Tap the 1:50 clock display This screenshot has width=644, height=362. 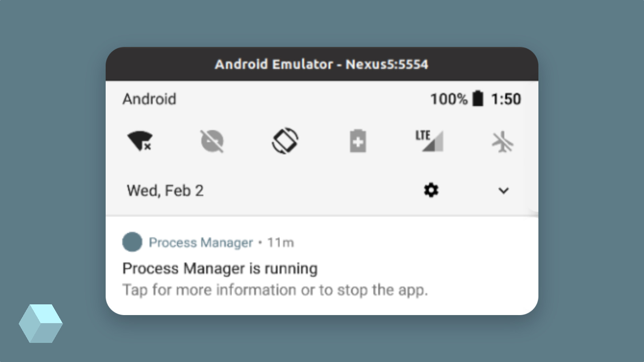click(506, 99)
